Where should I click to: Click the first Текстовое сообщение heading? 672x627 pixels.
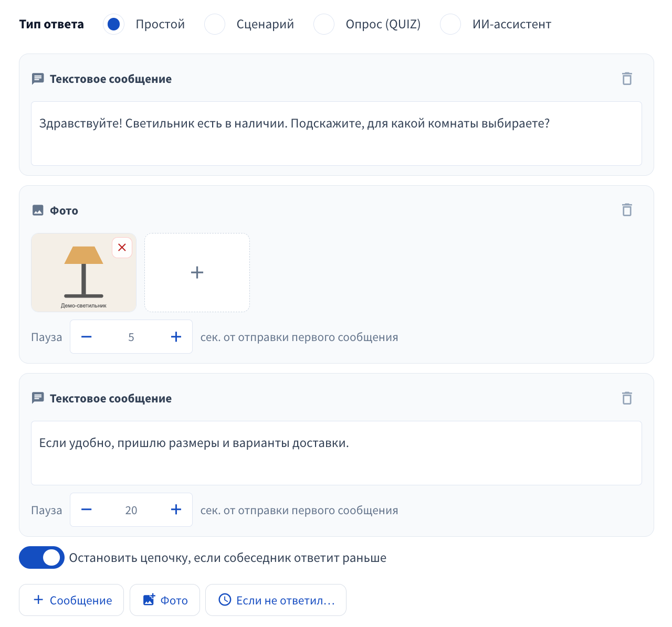111,79
